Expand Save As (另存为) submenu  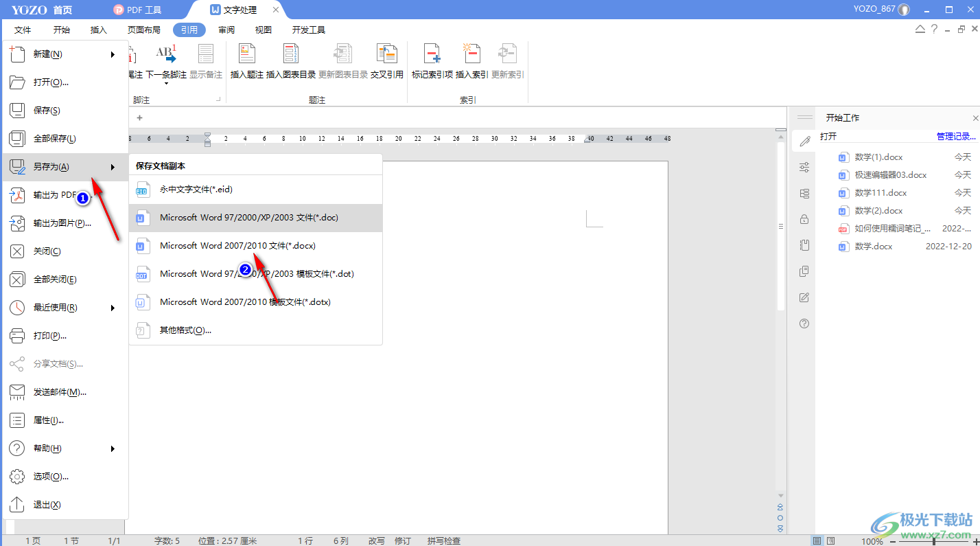[x=65, y=167]
